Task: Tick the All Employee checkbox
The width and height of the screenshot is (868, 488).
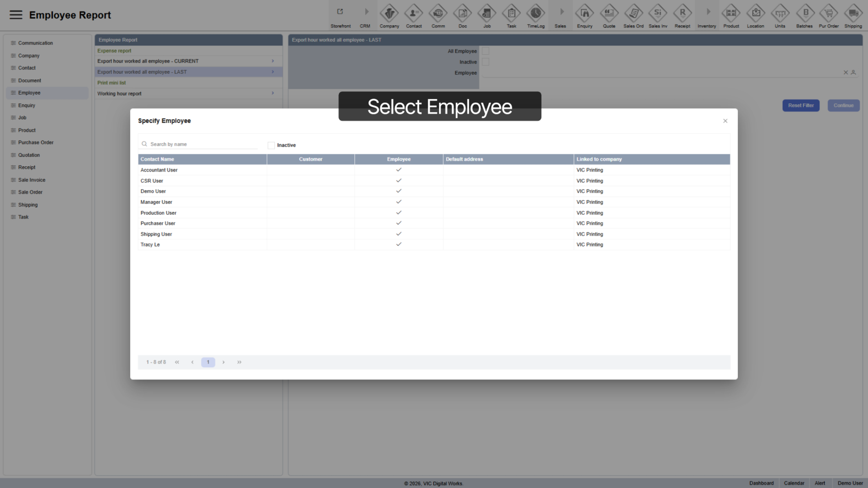Action: pos(486,51)
